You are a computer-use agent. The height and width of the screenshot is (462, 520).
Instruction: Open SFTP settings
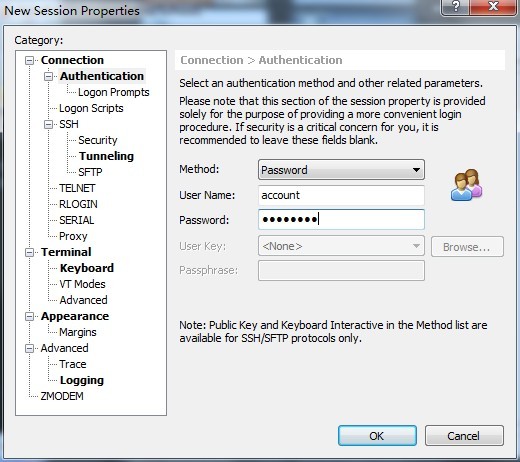90,172
